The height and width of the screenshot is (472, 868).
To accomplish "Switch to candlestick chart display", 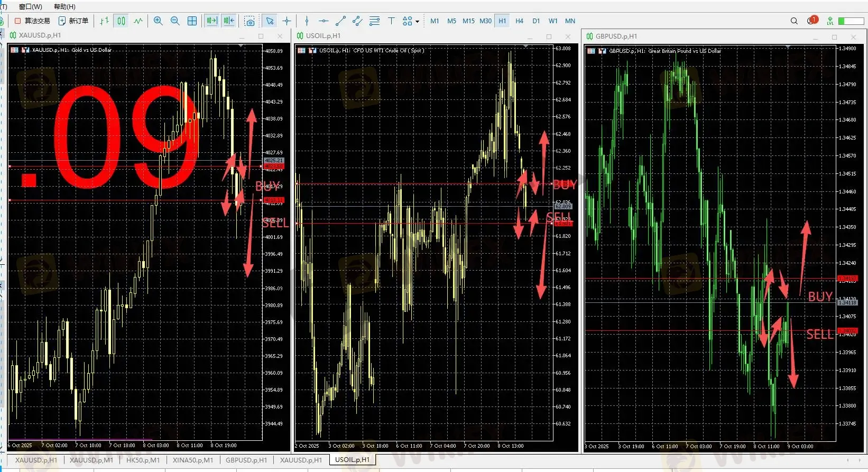I will 121,21.
